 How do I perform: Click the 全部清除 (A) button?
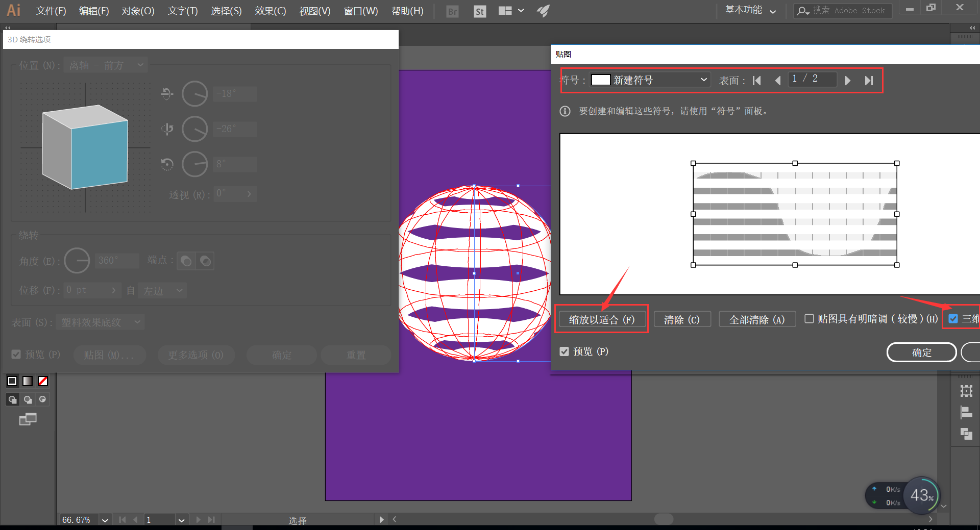[757, 319]
